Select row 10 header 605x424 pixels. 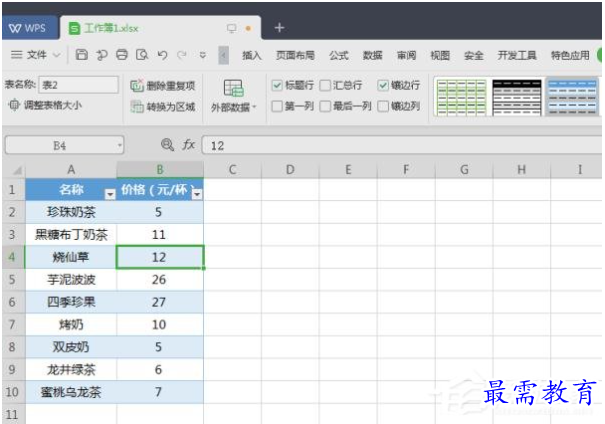point(12,392)
